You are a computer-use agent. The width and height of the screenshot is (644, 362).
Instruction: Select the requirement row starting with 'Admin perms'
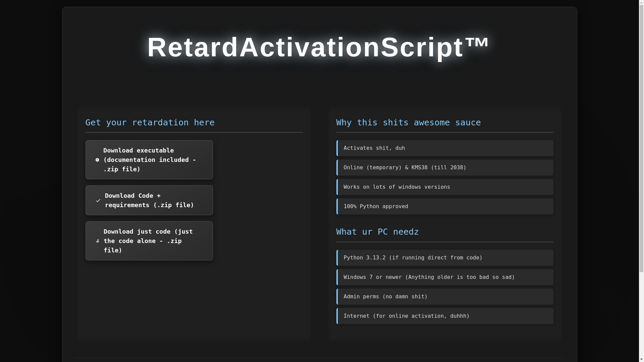[445, 297]
